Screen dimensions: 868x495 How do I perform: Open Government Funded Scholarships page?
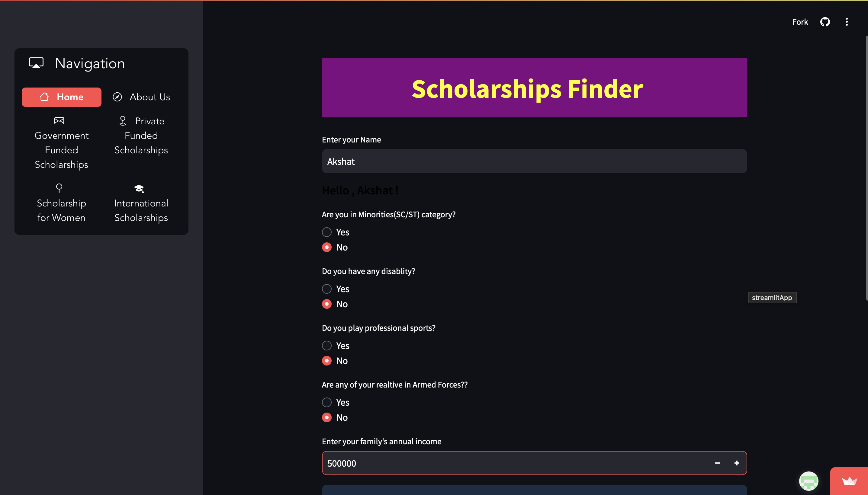point(62,143)
